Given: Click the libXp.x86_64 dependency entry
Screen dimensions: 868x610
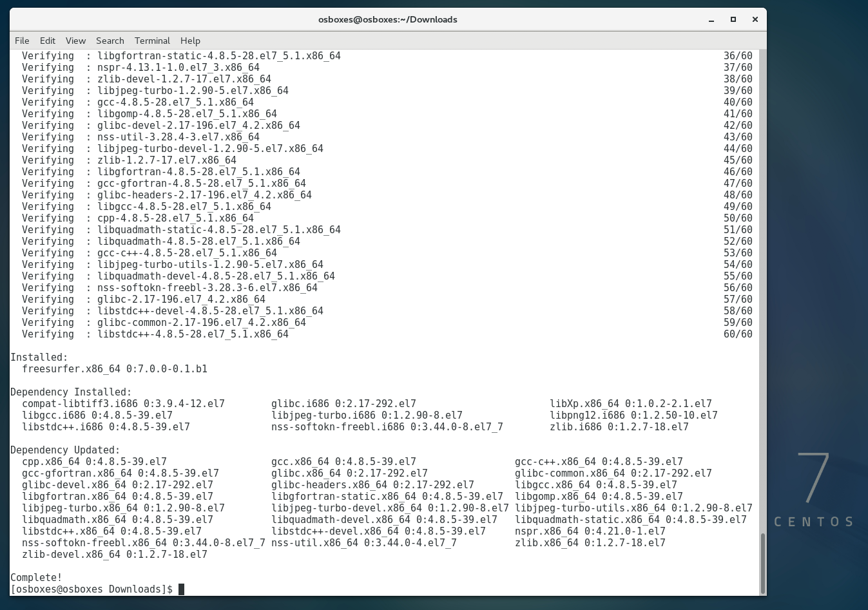Looking at the screenshot, I should point(630,404).
